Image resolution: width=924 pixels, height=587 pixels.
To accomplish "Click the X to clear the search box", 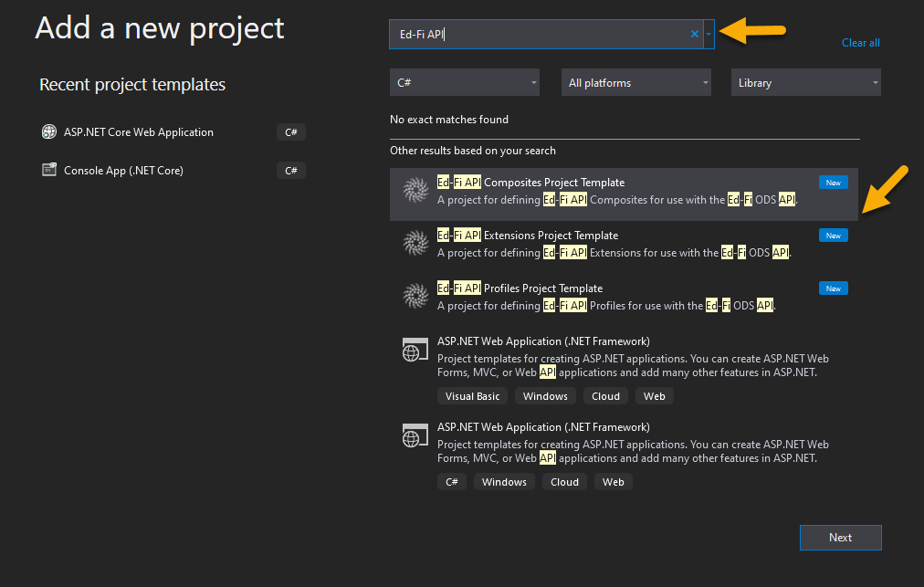I will [x=694, y=33].
